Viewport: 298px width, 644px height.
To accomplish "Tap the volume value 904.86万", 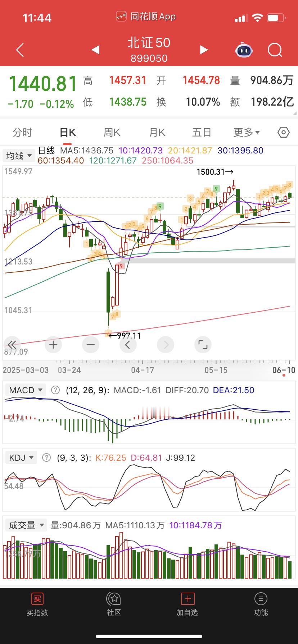I will point(272,80).
